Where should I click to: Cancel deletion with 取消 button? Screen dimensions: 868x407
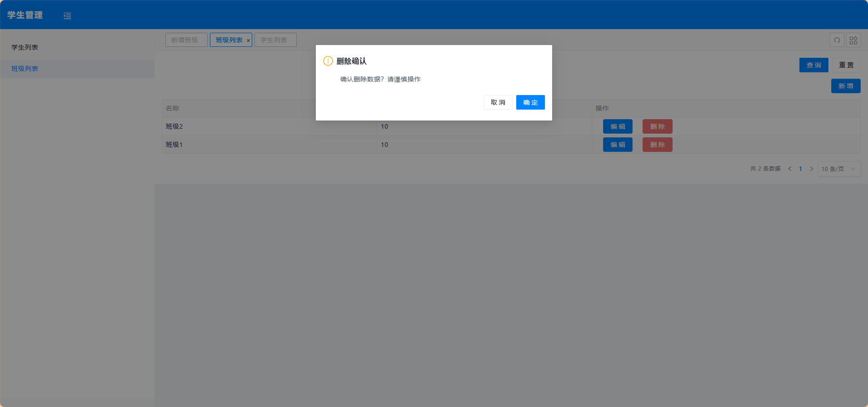[498, 102]
